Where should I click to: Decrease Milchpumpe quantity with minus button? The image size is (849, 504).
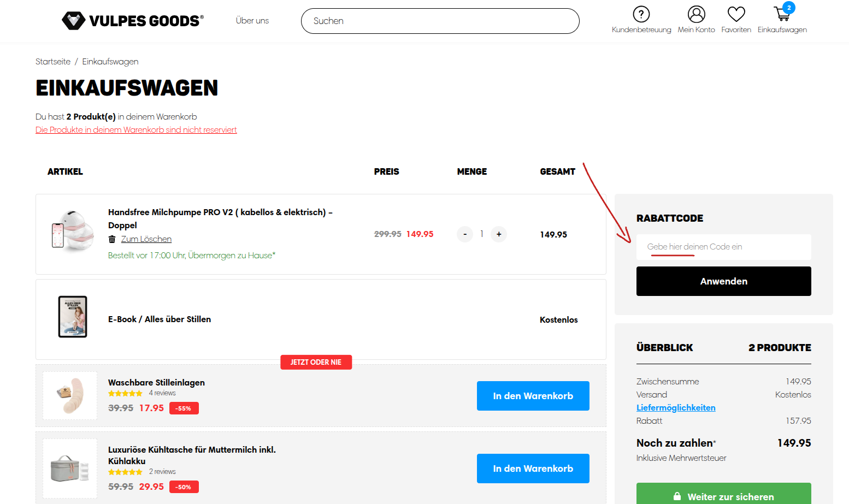465,234
